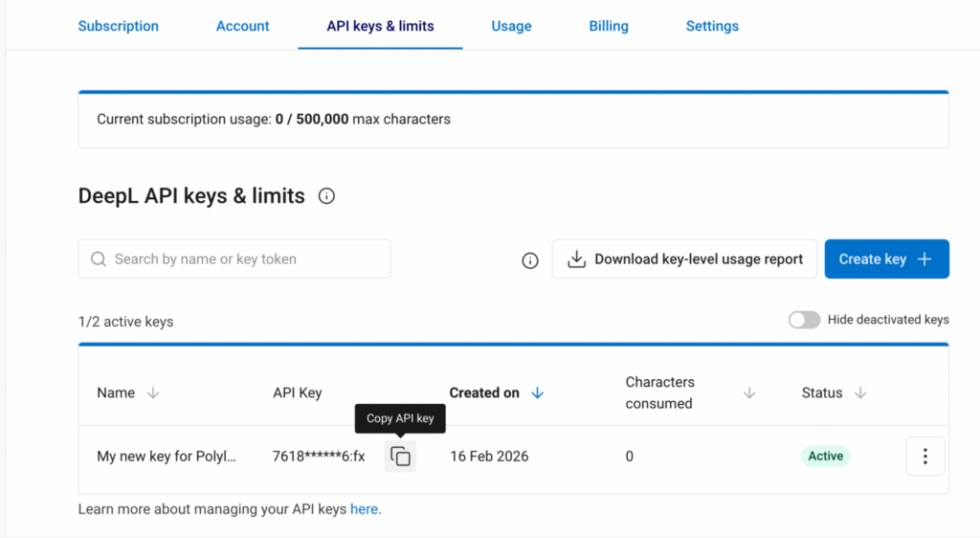The image size is (980, 538).
Task: Click the 'My new key for Polyl...' name
Action: [167, 456]
